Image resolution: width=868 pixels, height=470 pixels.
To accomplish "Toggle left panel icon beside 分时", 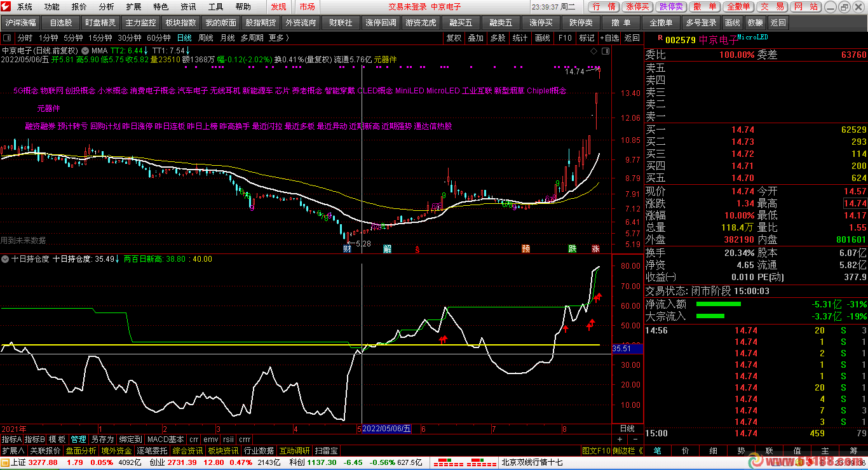I will [x=8, y=38].
